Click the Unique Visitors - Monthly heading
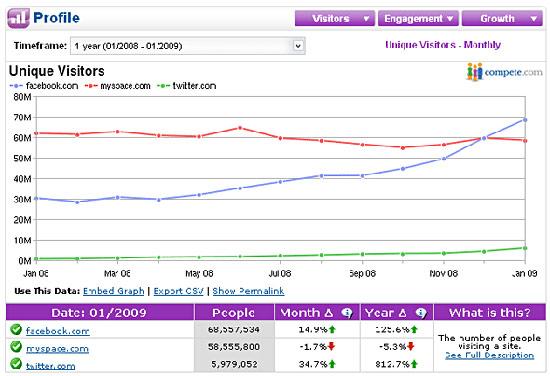The width and height of the screenshot is (550, 376). coord(443,45)
